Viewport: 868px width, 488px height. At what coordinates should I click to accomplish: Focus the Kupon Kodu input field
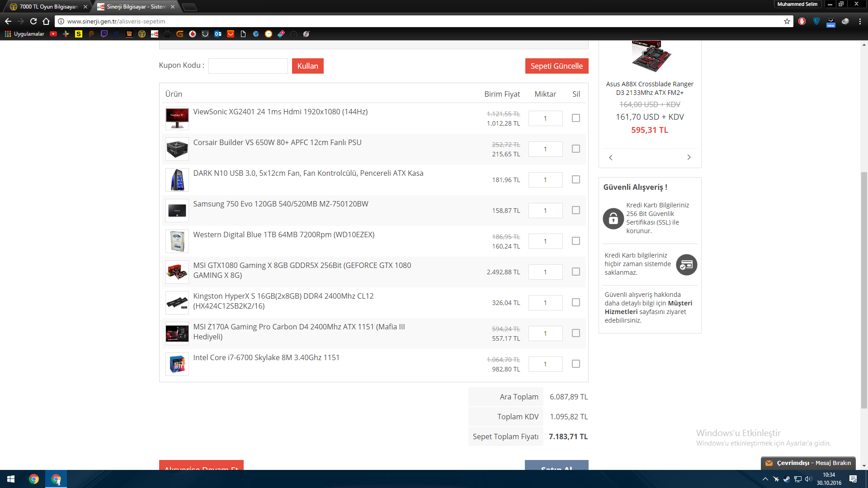click(248, 66)
